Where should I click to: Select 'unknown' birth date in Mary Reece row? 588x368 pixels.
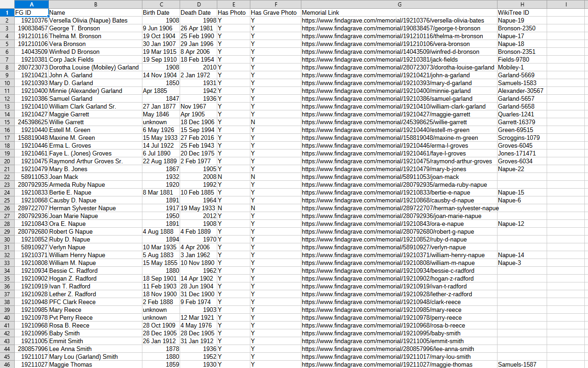(161, 310)
